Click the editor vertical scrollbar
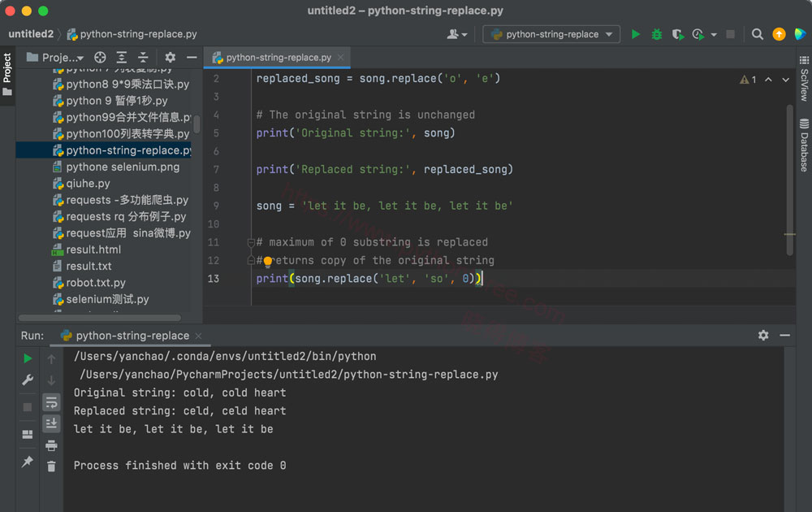 790,180
